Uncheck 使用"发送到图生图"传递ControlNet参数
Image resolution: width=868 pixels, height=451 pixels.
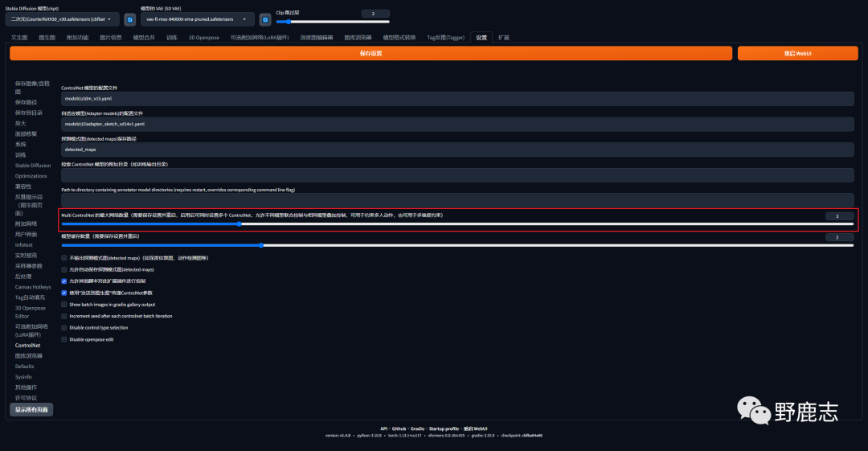pos(64,293)
